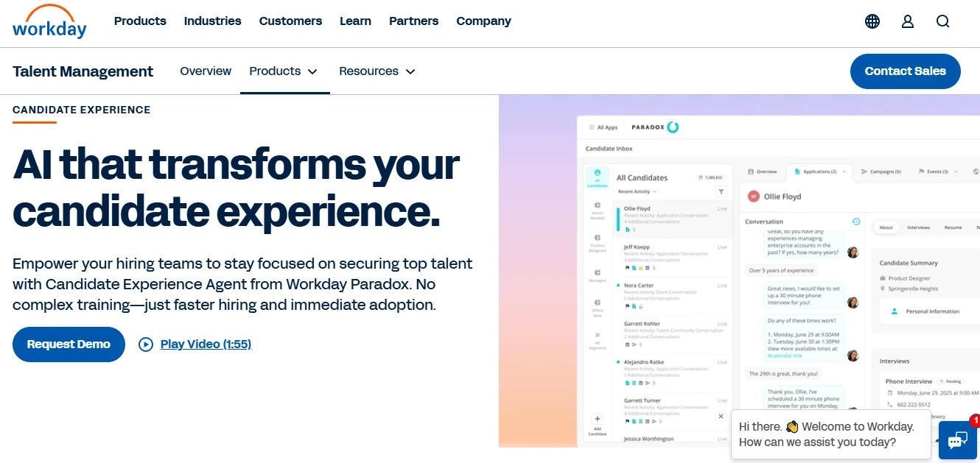Image resolution: width=980 pixels, height=463 pixels.
Task: Expand the Products dropdown beside Overview
Action: [284, 71]
